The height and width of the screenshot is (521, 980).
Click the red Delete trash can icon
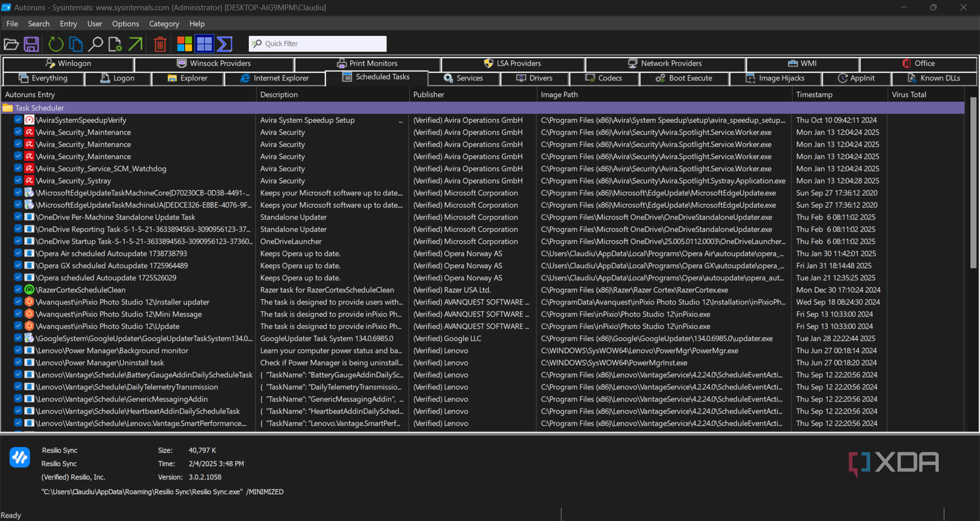160,44
